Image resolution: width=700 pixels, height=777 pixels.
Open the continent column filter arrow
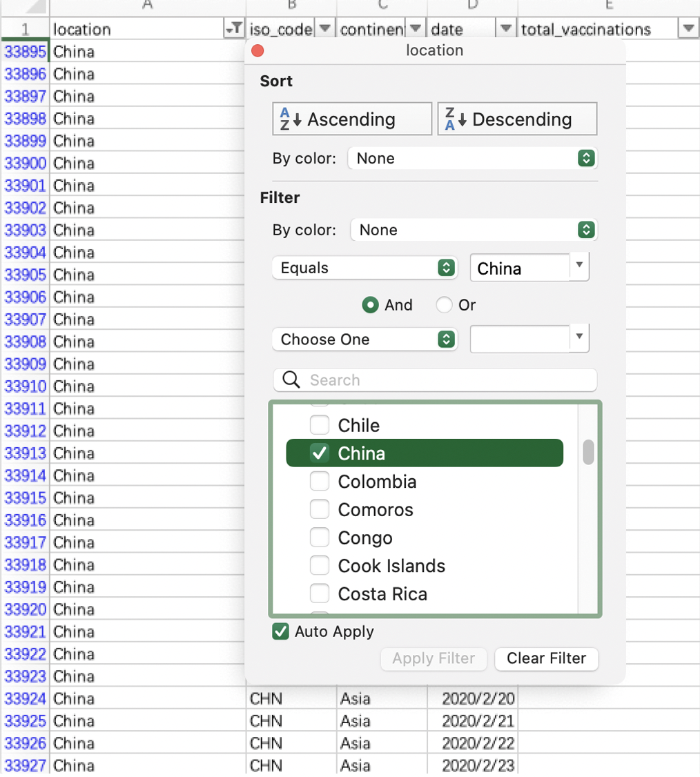[416, 29]
